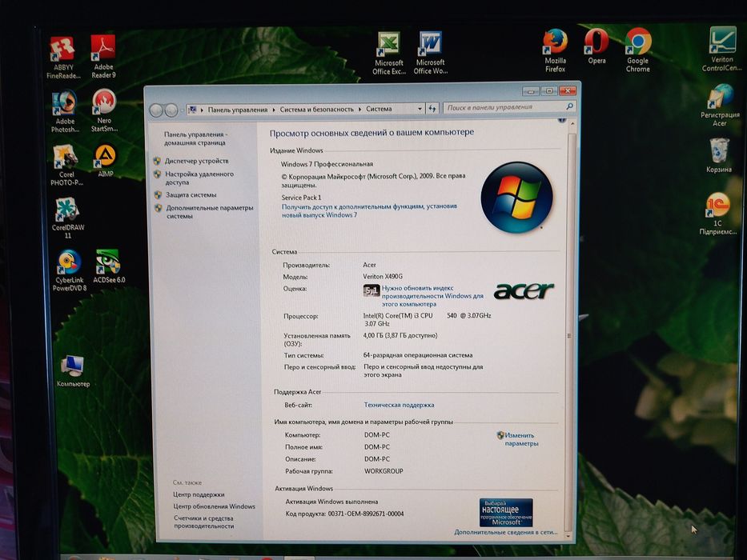747x560 pixels.
Task: Launch Nero StartSmart desktop icon
Action: coord(104,110)
